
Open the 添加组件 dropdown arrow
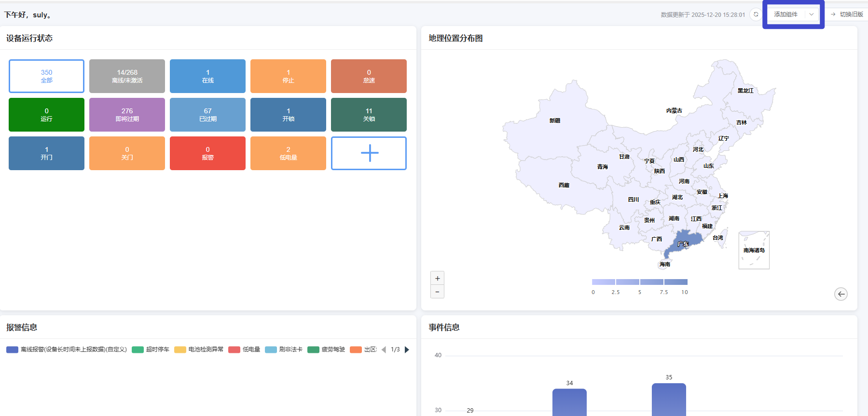[x=812, y=14]
